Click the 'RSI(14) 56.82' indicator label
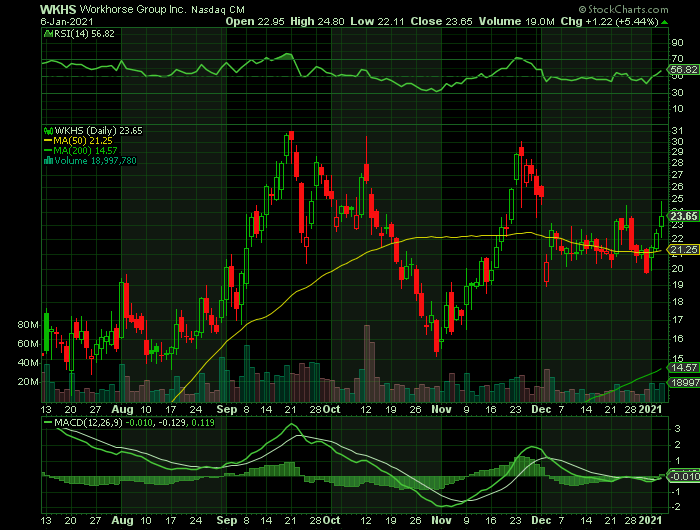This screenshot has width=700, height=530. click(x=84, y=34)
